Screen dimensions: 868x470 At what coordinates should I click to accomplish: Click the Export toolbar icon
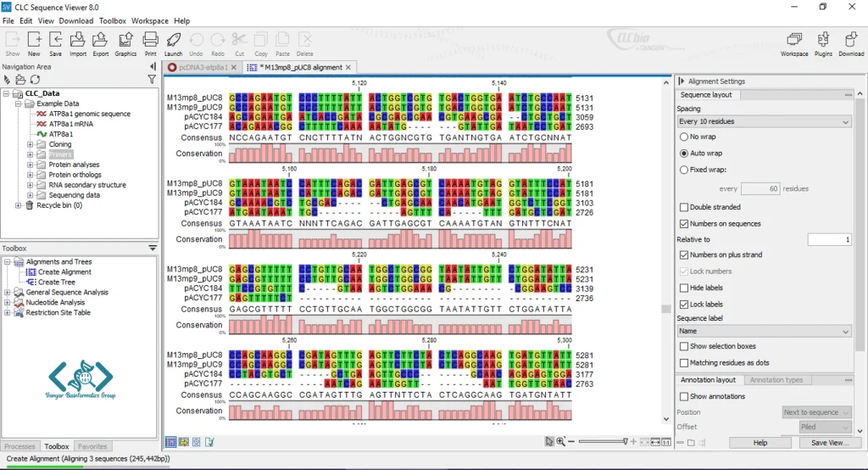(x=100, y=43)
